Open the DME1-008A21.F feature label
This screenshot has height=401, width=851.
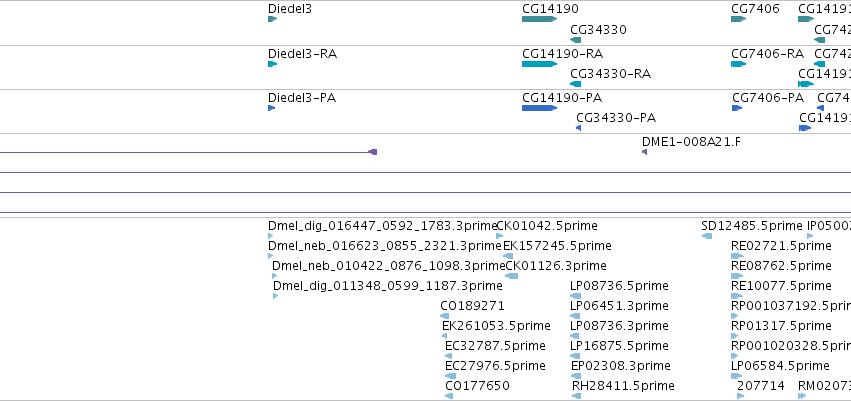691,142
